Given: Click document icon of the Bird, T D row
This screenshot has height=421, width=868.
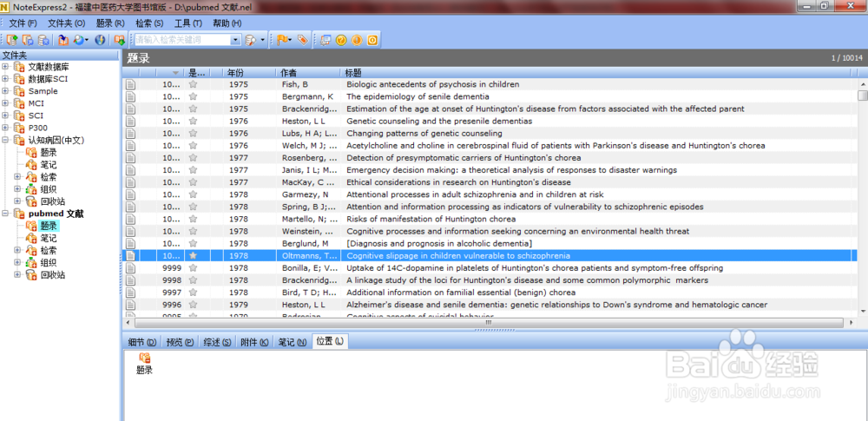Looking at the screenshot, I should pyautogui.click(x=130, y=292).
